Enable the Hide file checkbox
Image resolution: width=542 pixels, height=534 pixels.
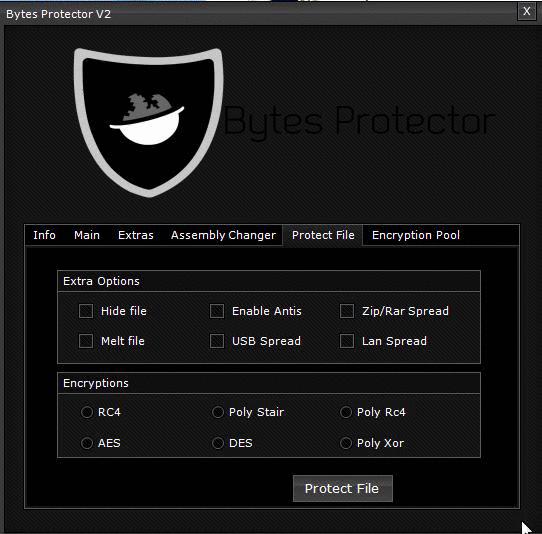(x=86, y=311)
